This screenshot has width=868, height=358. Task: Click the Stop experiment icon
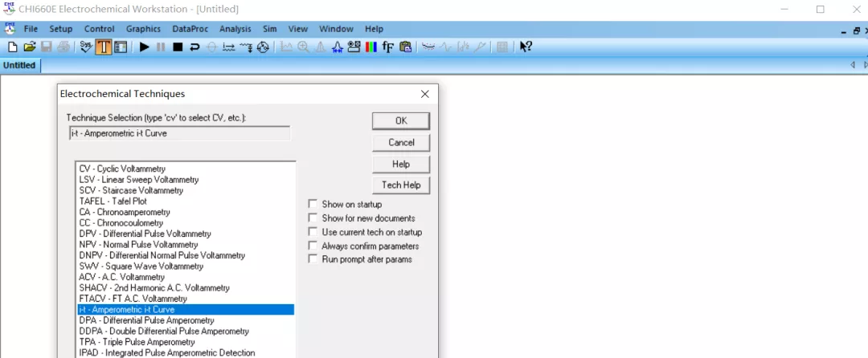178,47
